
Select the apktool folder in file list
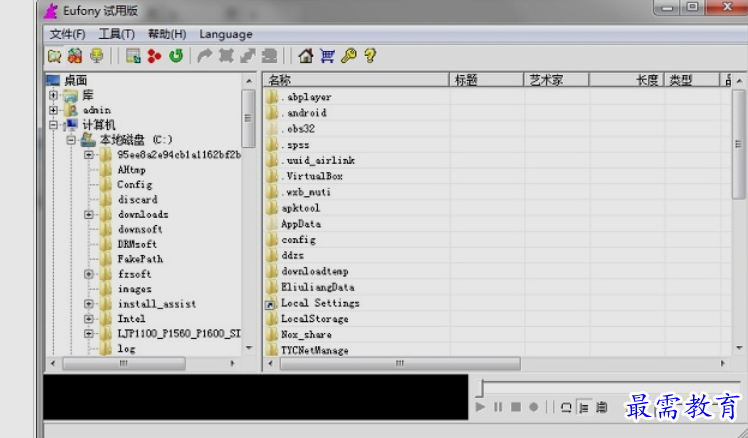click(x=301, y=208)
